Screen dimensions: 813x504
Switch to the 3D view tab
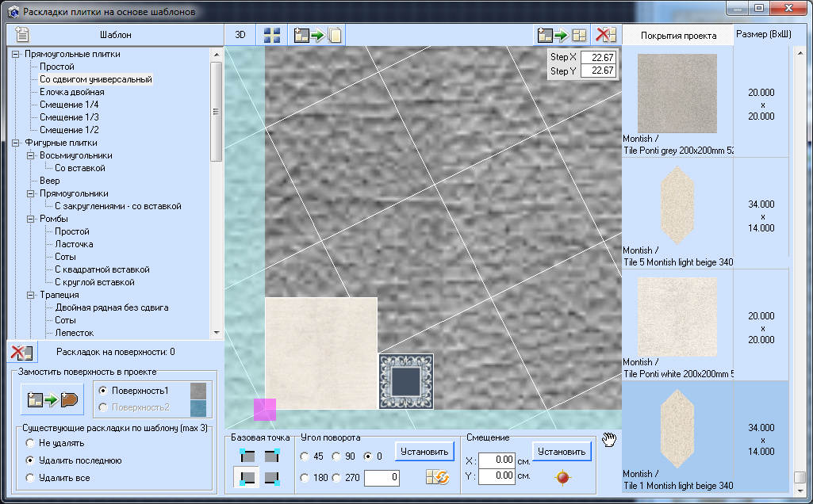click(x=240, y=35)
